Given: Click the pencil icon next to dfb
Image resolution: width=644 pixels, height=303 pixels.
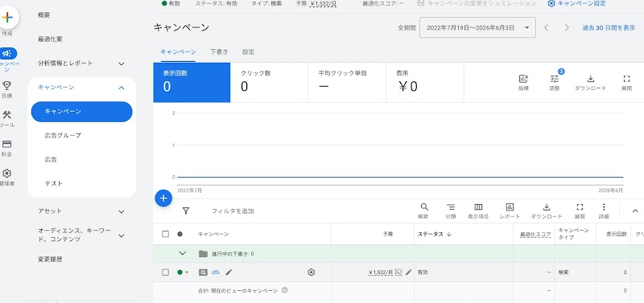Looking at the screenshot, I should 229,272.
